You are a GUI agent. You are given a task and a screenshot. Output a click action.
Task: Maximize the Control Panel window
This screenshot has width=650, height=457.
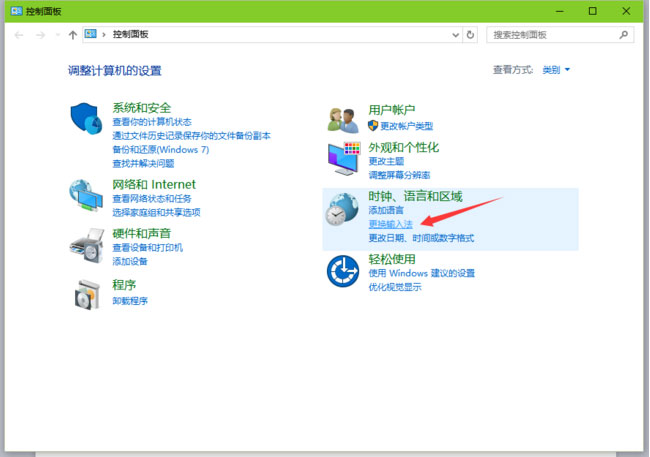tap(593, 11)
